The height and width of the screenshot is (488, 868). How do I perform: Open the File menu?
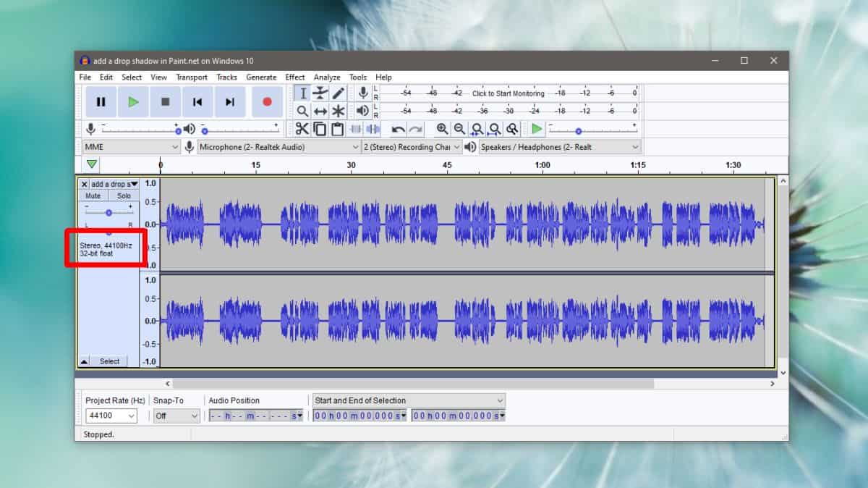pyautogui.click(x=85, y=77)
